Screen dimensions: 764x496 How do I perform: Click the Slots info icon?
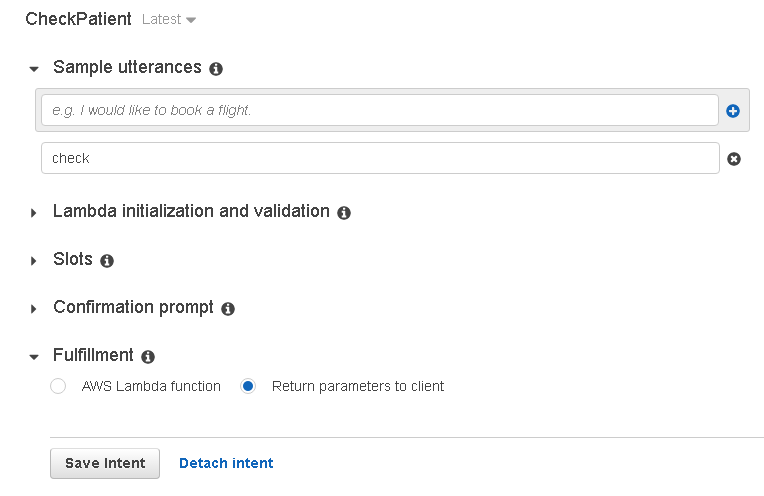click(107, 261)
